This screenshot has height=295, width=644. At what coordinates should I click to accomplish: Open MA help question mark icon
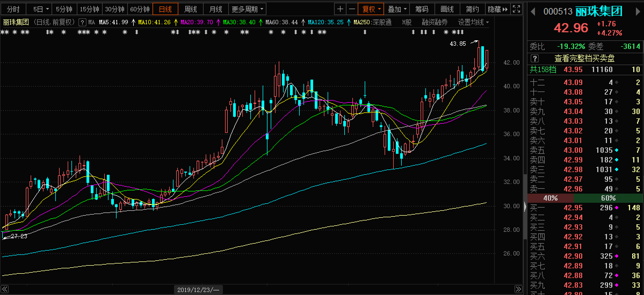82,22
